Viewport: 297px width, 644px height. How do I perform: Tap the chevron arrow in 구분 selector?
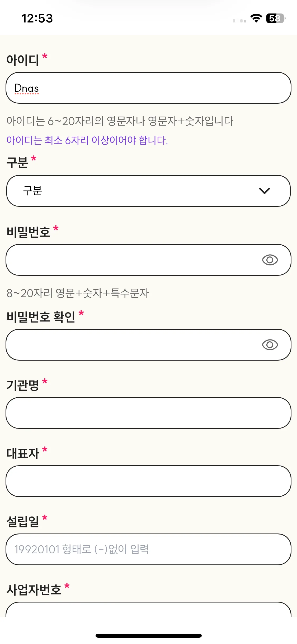tap(264, 191)
